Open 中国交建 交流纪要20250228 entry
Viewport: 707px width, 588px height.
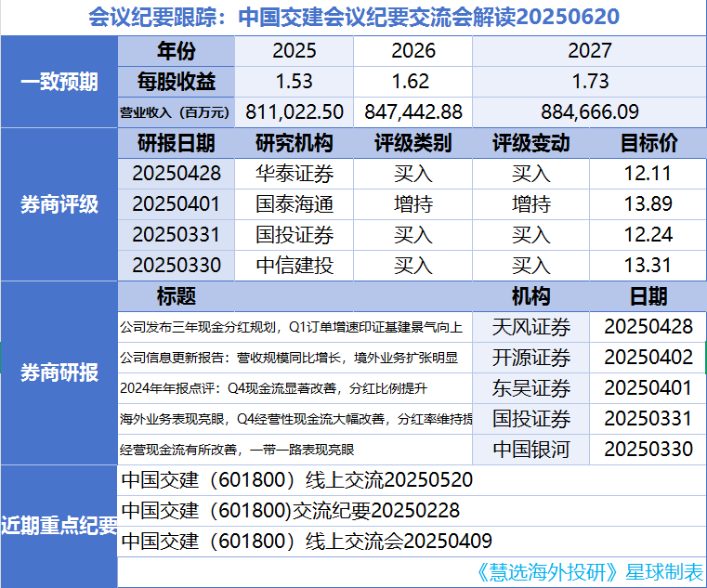[x=412, y=511]
